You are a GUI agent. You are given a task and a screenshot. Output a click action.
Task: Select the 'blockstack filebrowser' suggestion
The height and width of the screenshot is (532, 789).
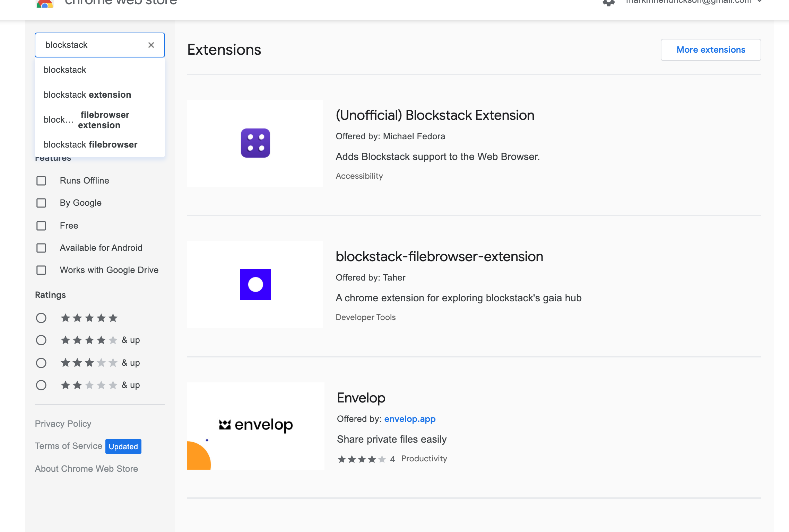90,144
